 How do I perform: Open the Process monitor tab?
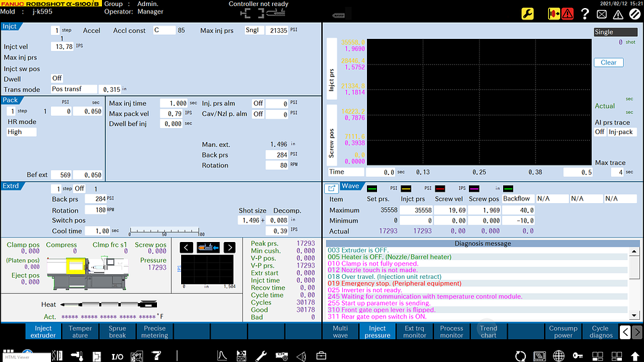pyautogui.click(x=451, y=332)
